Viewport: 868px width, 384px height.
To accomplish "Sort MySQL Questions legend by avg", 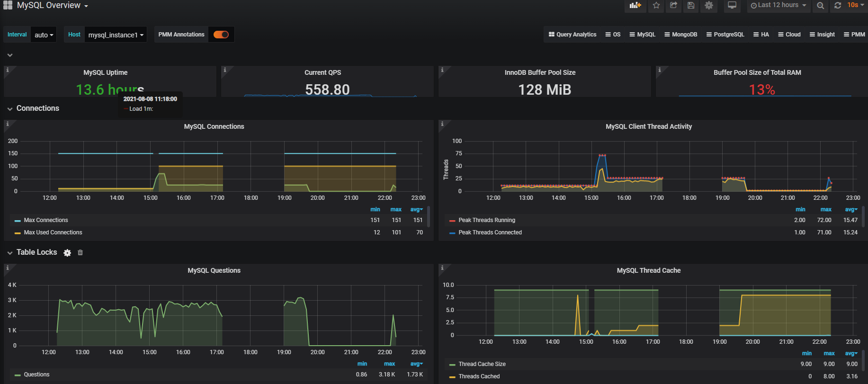I will pos(416,364).
